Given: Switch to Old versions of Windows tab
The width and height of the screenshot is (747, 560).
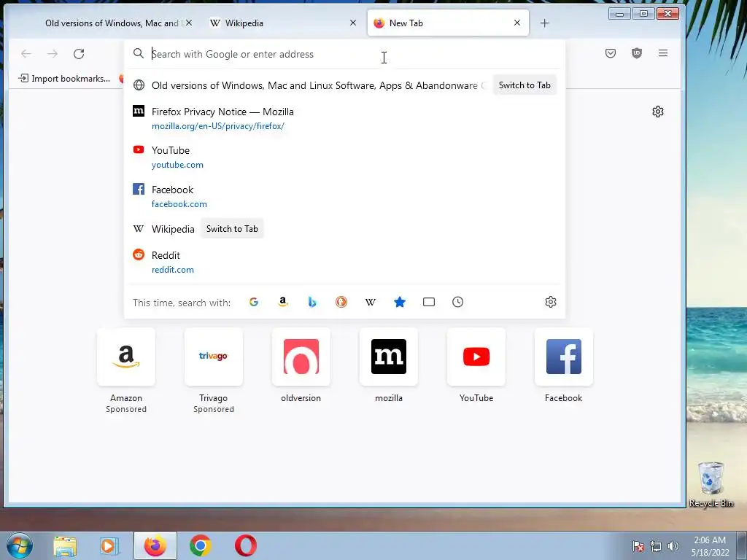Looking at the screenshot, I should coord(112,23).
